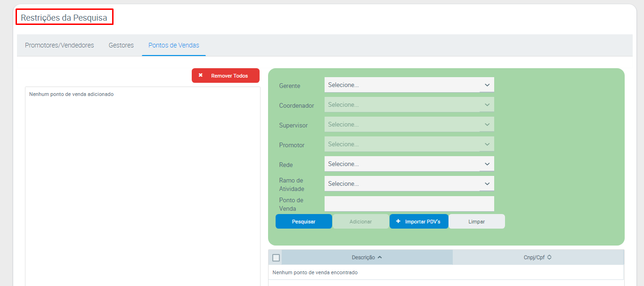Click the Limpar button
Screen dimensions: 644x286
476,222
